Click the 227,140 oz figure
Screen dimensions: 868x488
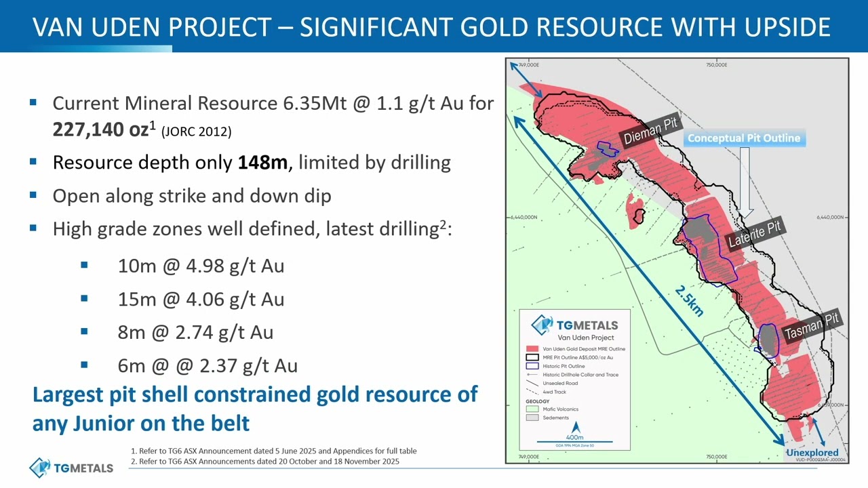click(100, 130)
